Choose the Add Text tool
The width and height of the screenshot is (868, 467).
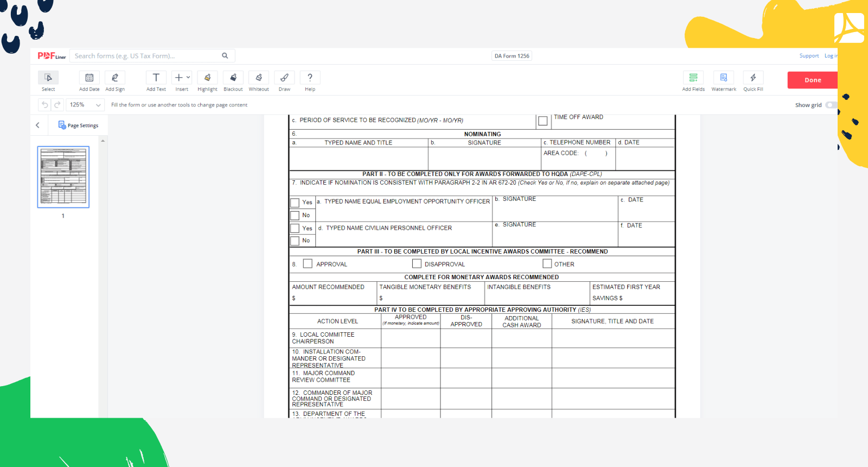pyautogui.click(x=156, y=78)
